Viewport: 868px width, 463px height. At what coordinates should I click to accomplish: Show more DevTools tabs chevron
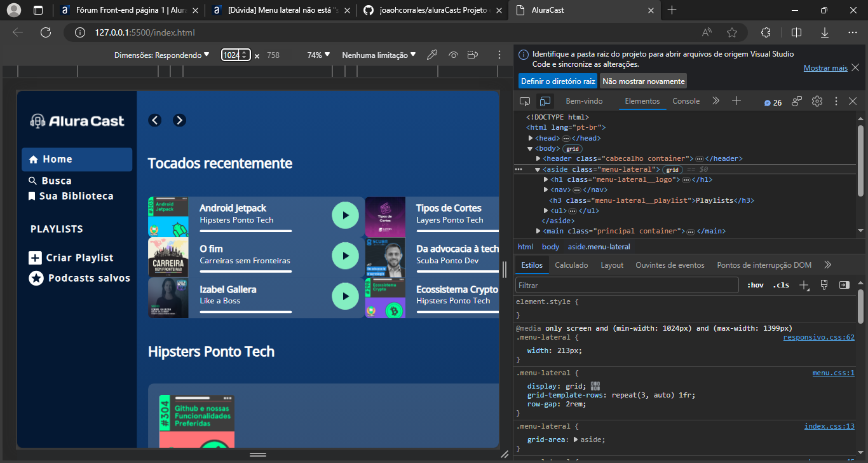coord(715,100)
